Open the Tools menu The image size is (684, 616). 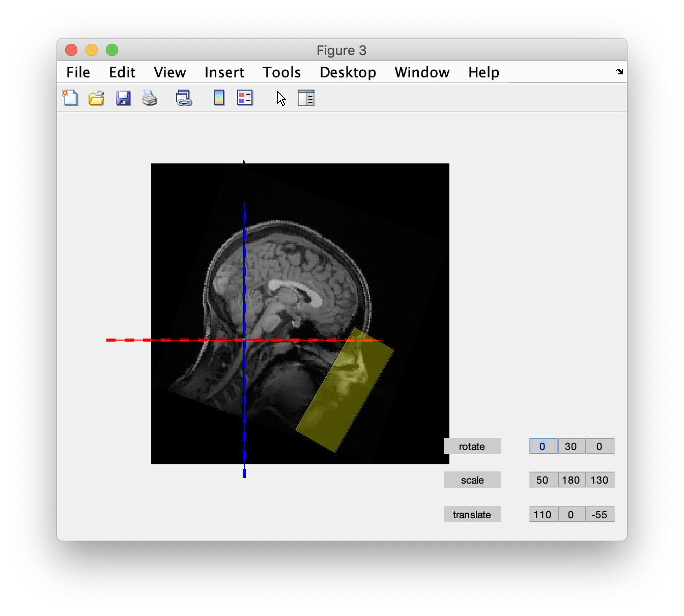282,72
